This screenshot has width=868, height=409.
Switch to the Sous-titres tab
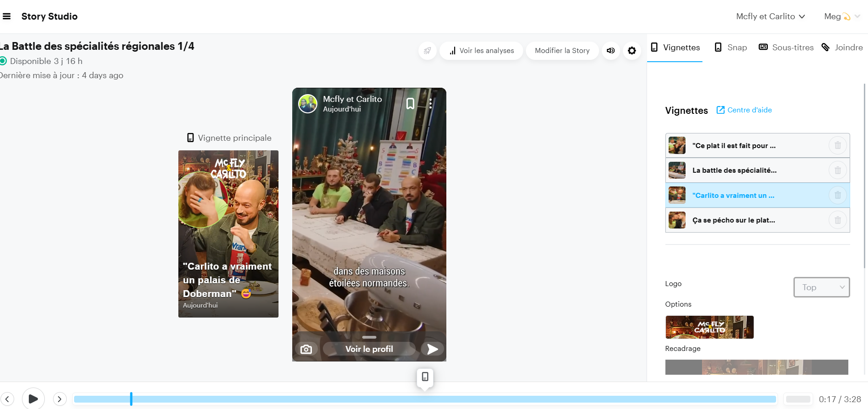786,48
